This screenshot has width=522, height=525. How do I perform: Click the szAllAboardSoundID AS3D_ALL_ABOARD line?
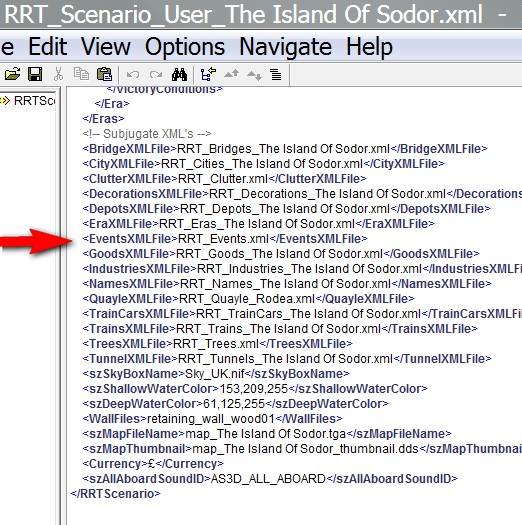270,479
